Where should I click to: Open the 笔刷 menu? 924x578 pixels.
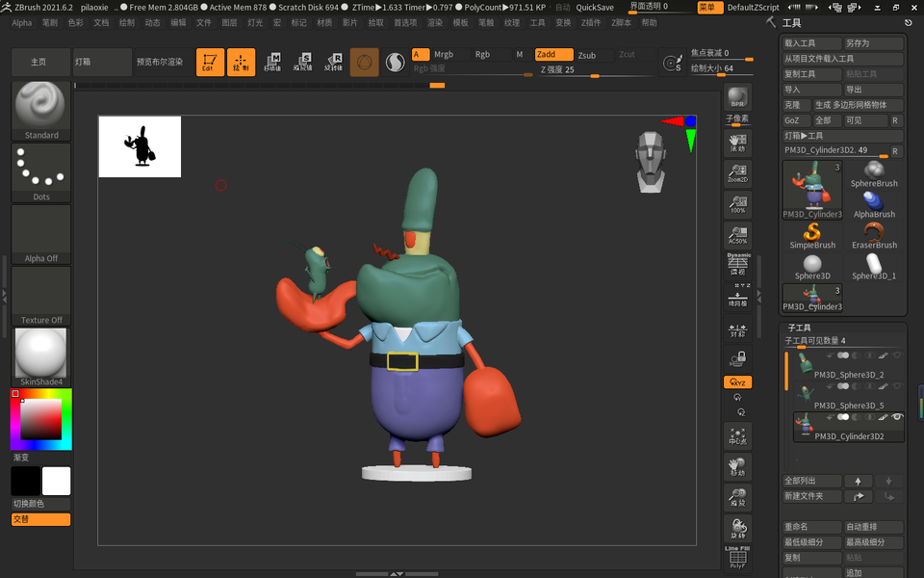(49, 22)
